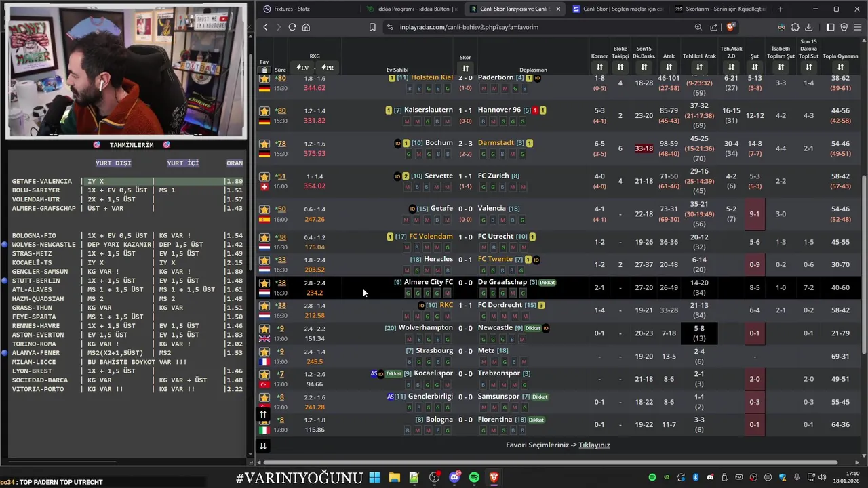The height and width of the screenshot is (488, 868).
Task: Click the share page icon
Action: coord(714,27)
